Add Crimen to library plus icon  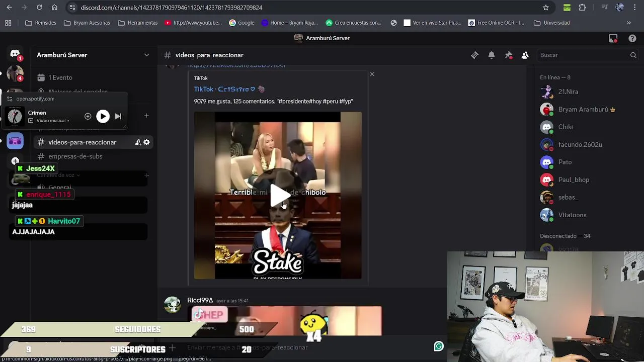[x=88, y=116]
